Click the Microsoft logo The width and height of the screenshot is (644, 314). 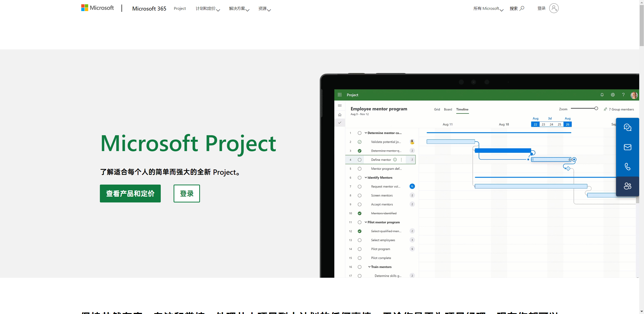(97, 8)
